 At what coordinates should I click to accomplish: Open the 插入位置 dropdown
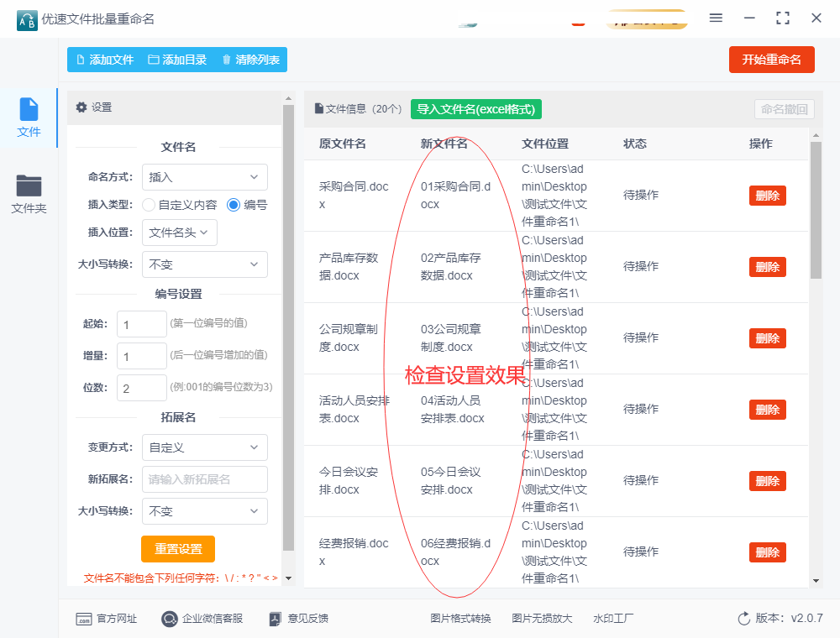(180, 233)
